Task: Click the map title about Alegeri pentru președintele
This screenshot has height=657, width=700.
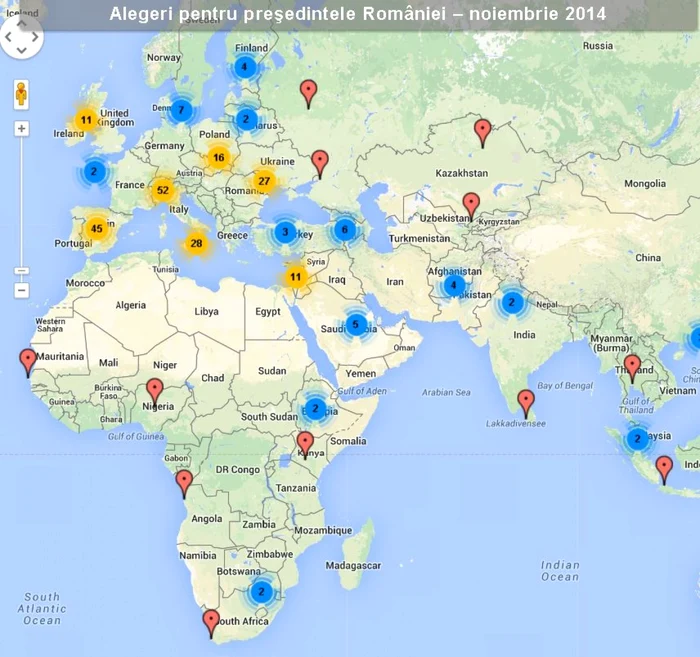Action: [x=358, y=14]
